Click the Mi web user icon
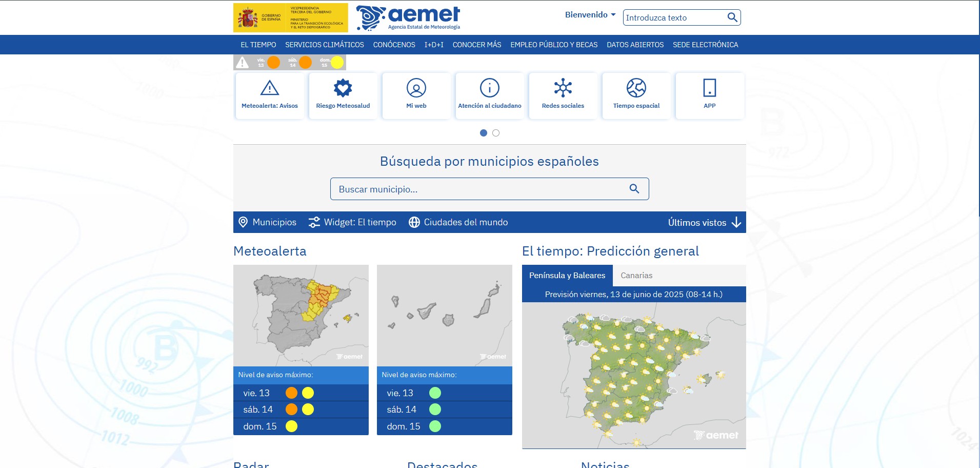980x468 pixels. 416,88
